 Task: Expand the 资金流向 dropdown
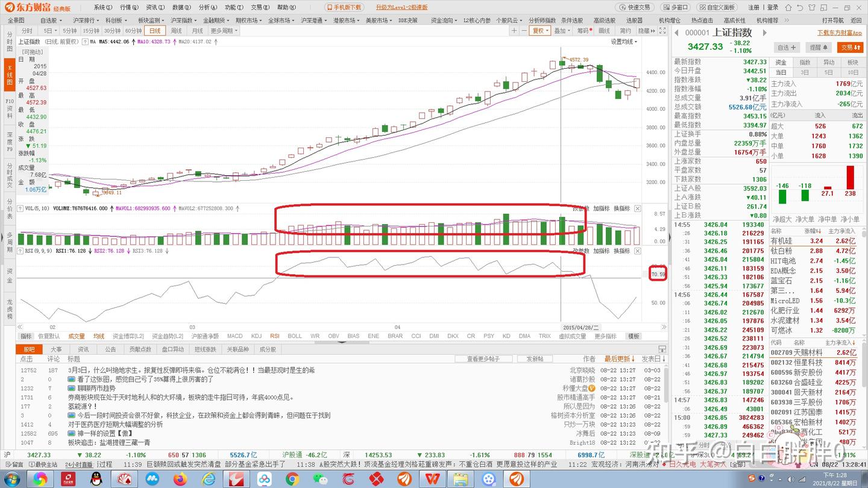point(444,20)
